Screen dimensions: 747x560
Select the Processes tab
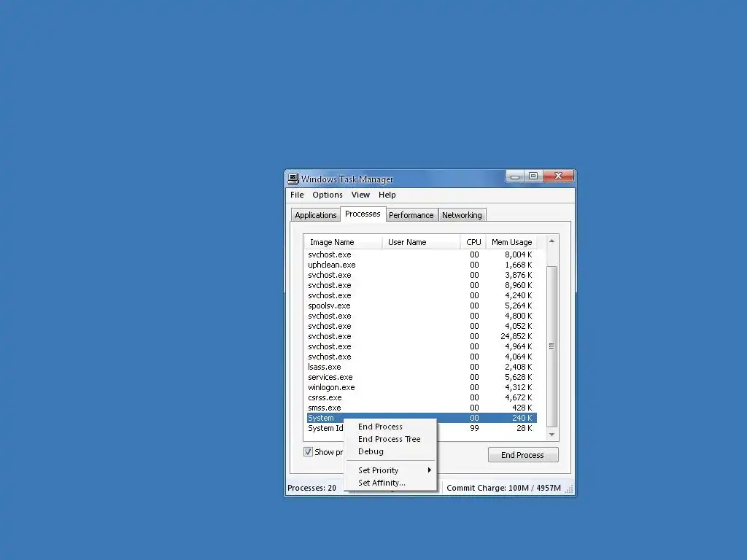363,214
